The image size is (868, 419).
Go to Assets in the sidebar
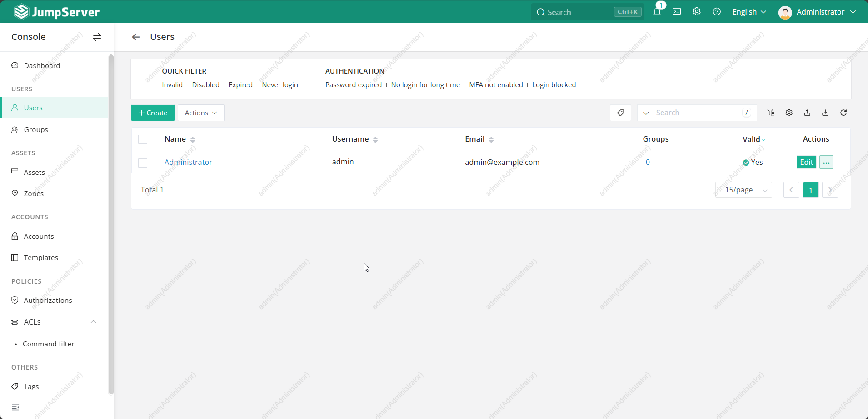[35, 173]
